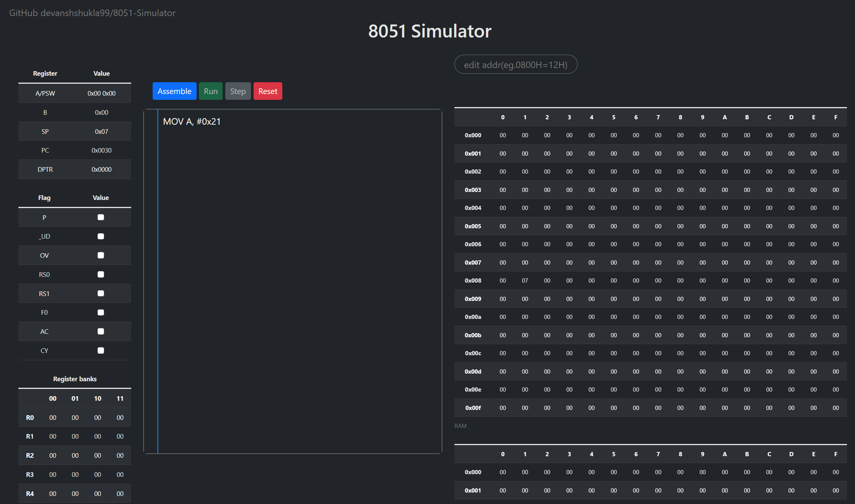Click the 0x001 row label in lower table
Screen dimensions: 855x504
pos(473,491)
